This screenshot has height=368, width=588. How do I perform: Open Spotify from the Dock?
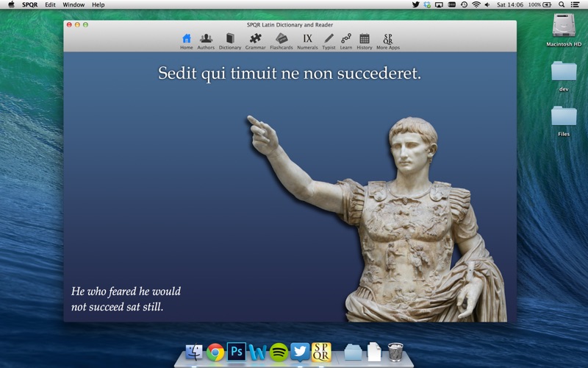pos(279,353)
